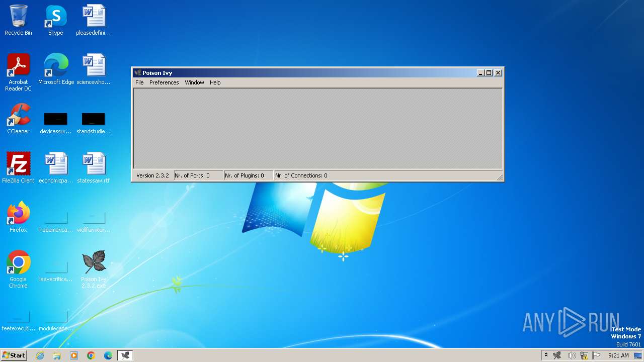The image size is (644, 362).
Task: Select the Nr. of Plugins status field
Action: pos(249,175)
